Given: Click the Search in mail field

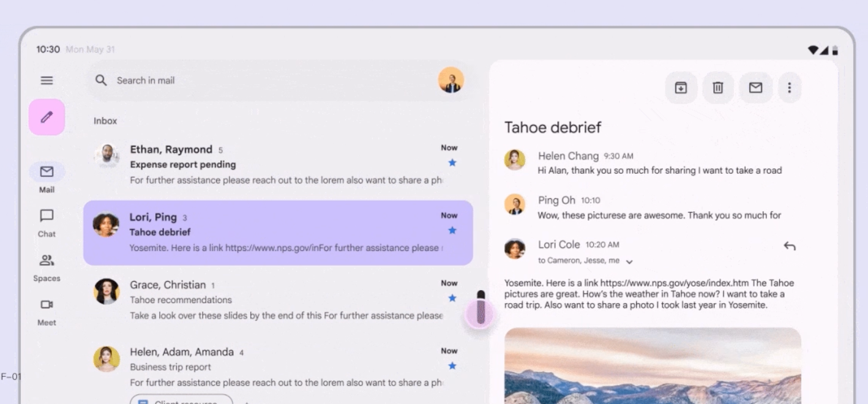Looking at the screenshot, I should point(269,81).
